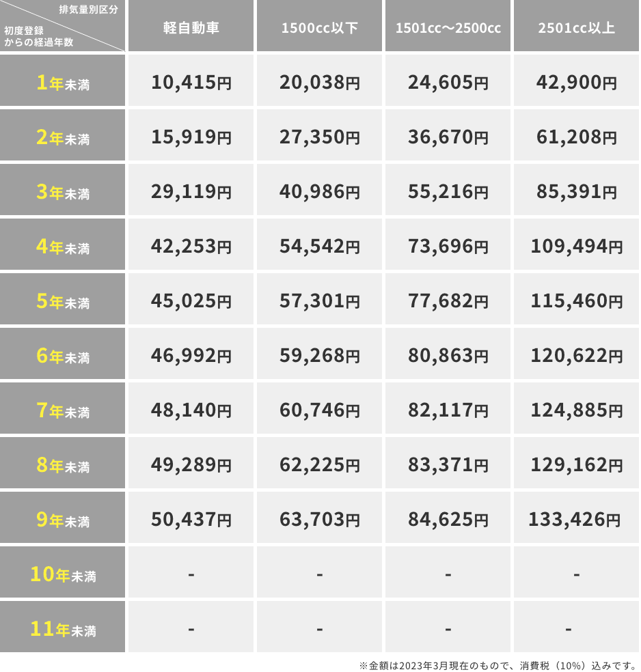Click the 10年未満 row header
Screen dimensions: 641x672
point(63,575)
